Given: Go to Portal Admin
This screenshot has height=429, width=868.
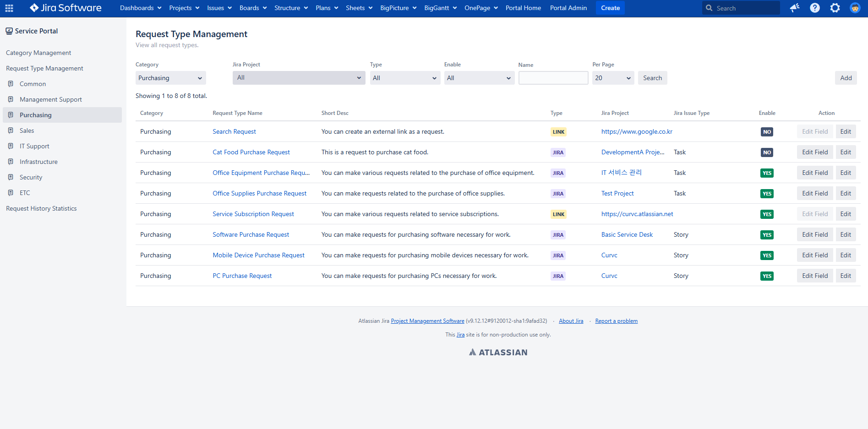Looking at the screenshot, I should [568, 8].
